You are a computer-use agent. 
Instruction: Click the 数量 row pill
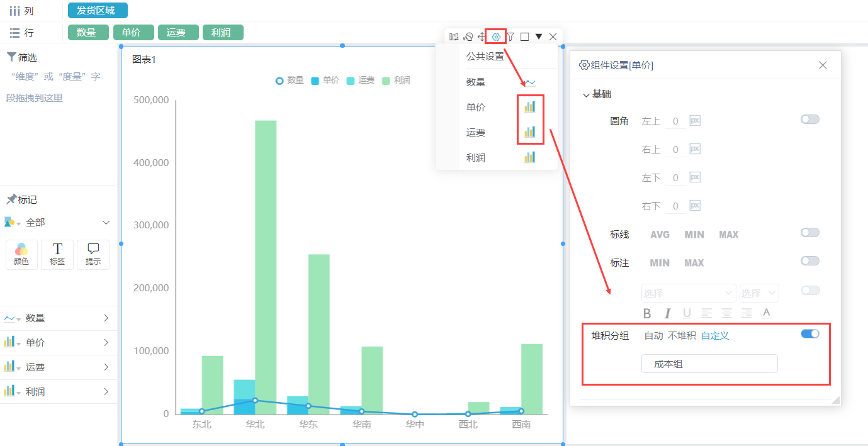point(89,33)
